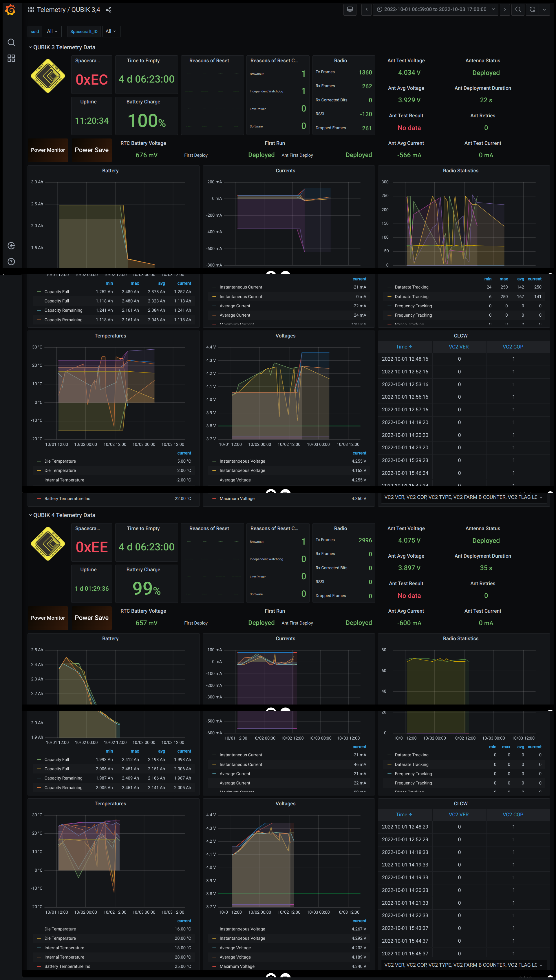The width and height of the screenshot is (556, 980).
Task: Click the share dashboard icon
Action: [109, 10]
